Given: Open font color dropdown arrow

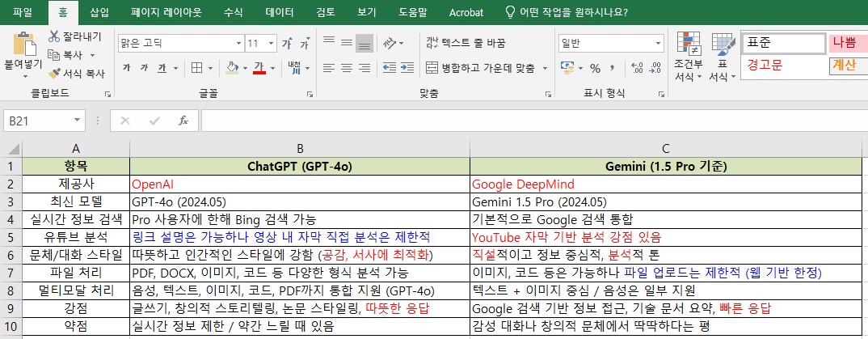Looking at the screenshot, I should 272,68.
